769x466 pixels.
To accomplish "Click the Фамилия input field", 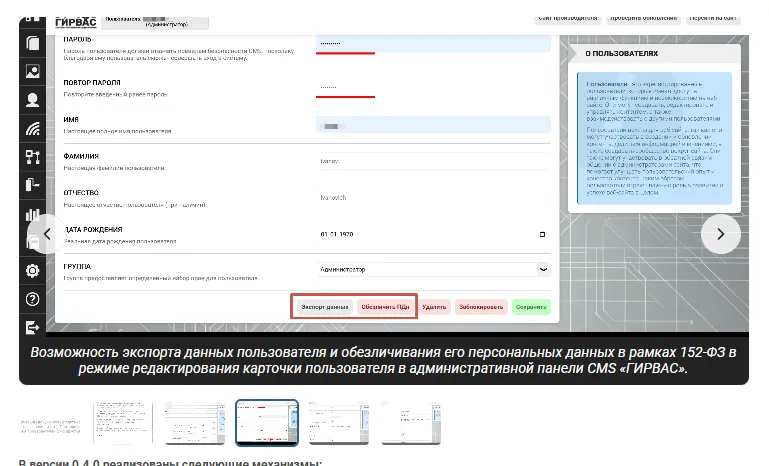I will click(x=434, y=161).
